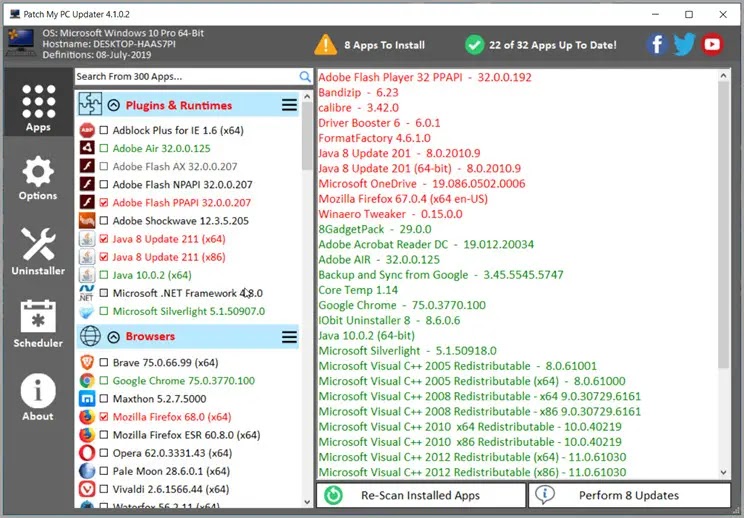This screenshot has width=744, height=518.
Task: Click the Java 10.0.2 (x64) icon
Action: point(87,275)
